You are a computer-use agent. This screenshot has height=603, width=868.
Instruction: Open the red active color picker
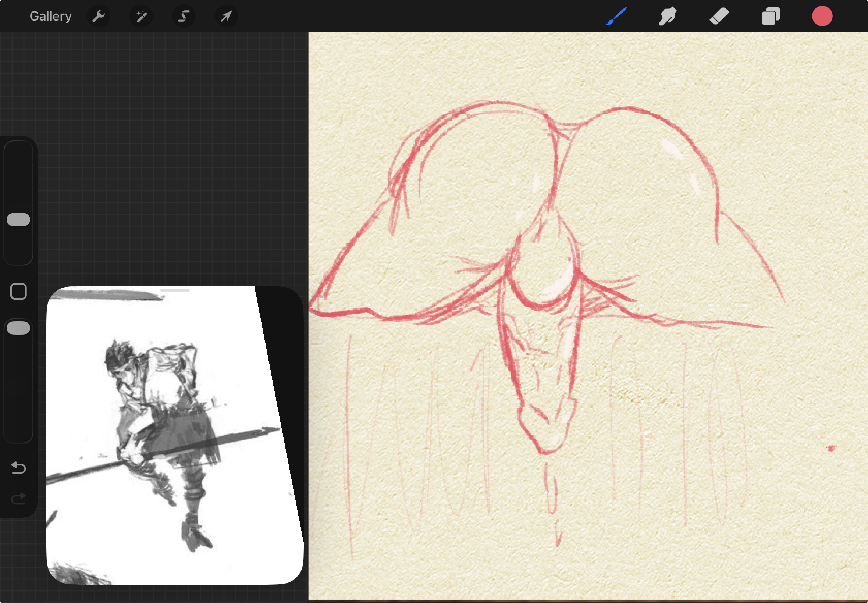click(x=822, y=16)
